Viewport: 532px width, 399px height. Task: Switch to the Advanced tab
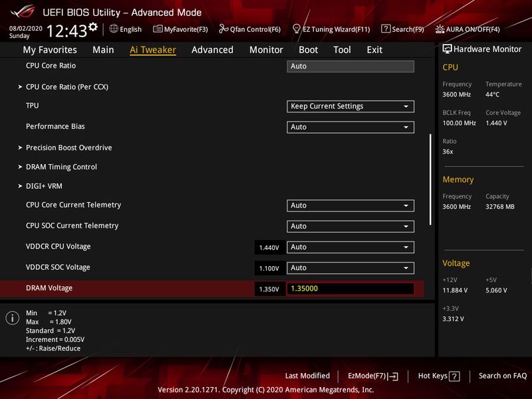(x=212, y=50)
